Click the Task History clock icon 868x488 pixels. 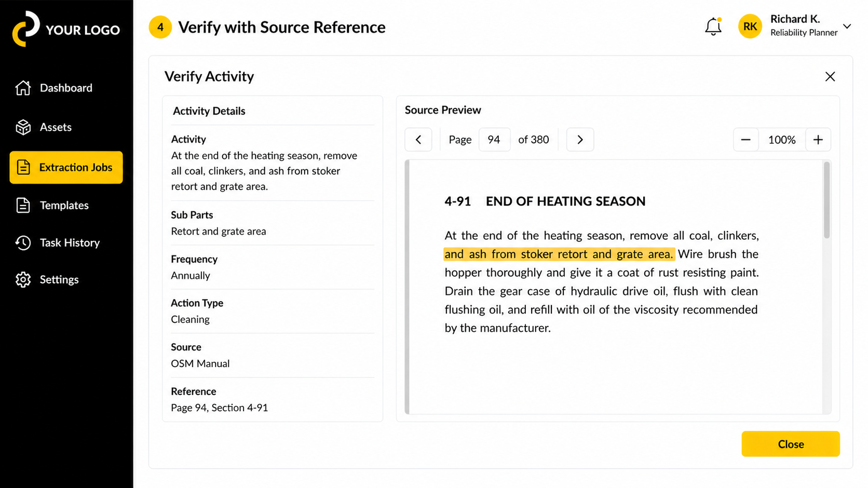(23, 242)
